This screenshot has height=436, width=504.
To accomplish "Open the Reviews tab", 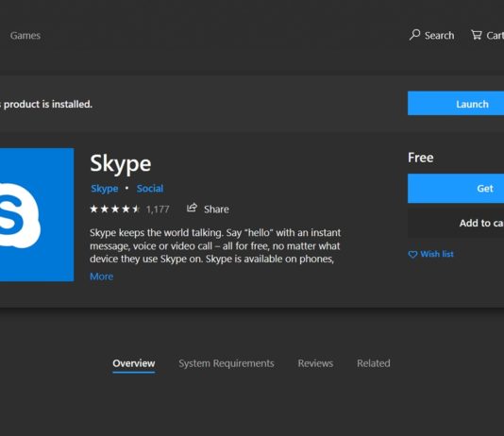I will (315, 363).
